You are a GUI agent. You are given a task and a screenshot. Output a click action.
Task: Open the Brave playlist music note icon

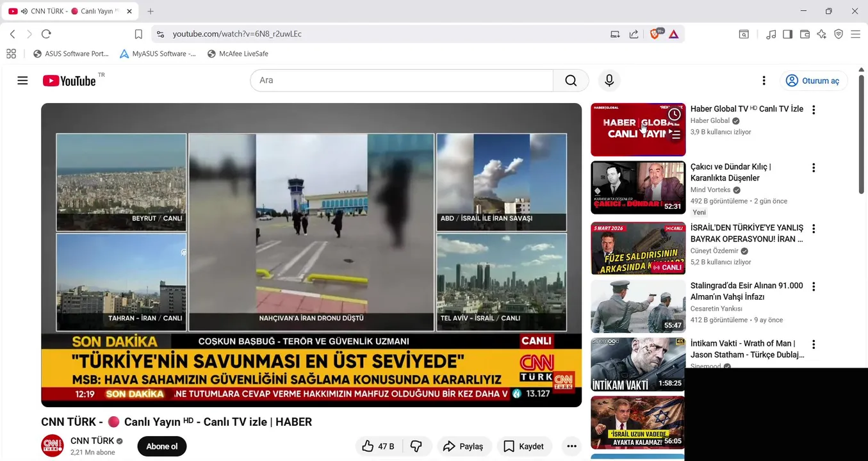[x=771, y=34]
